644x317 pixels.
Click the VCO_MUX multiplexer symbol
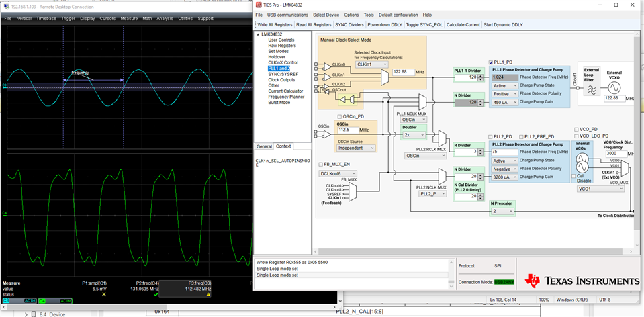(x=625, y=168)
